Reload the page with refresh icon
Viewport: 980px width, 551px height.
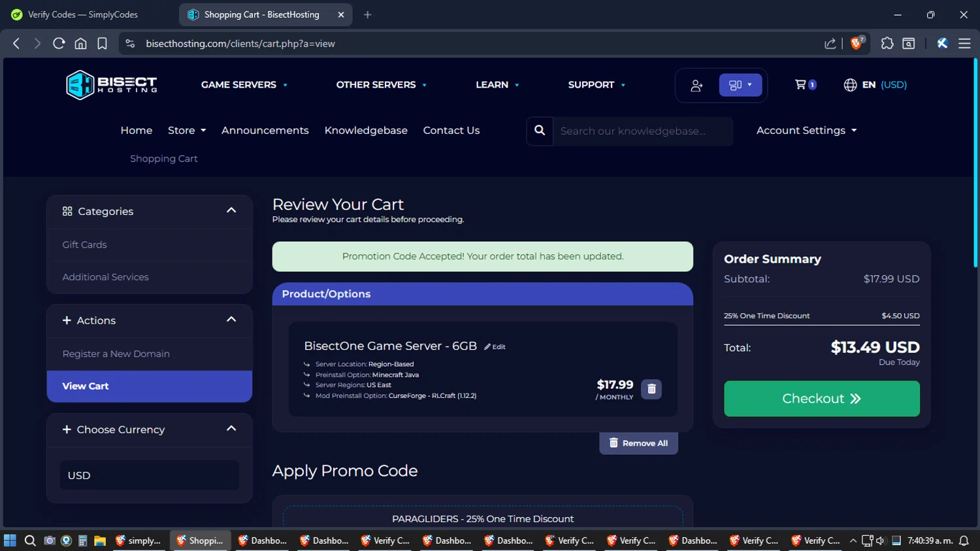59,44
